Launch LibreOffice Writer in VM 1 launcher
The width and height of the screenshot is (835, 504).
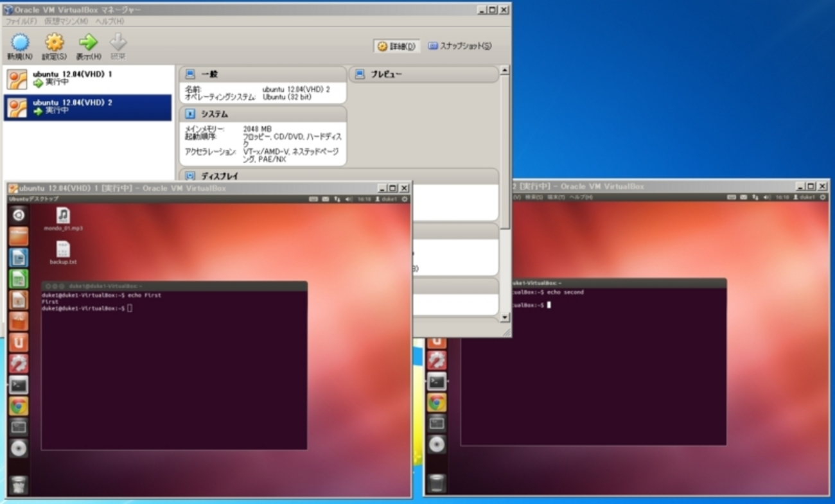coord(19,257)
